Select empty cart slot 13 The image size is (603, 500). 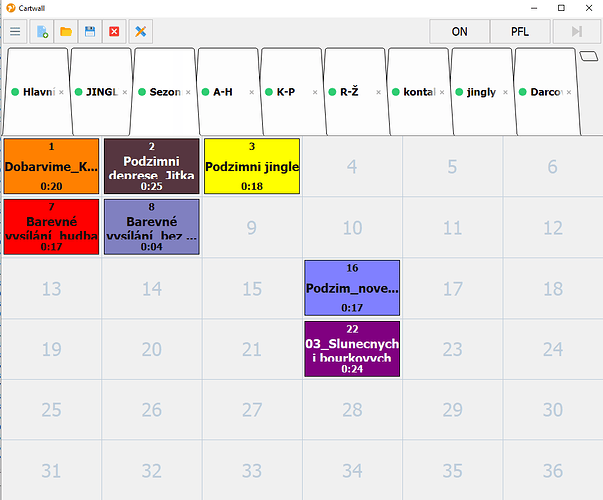[x=52, y=288]
